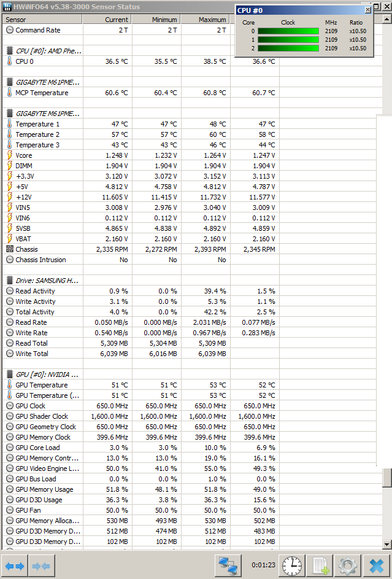Viewport: 392px width, 579px height.
Task: Start logging with the sheet plus icon
Action: pyautogui.click(x=320, y=565)
